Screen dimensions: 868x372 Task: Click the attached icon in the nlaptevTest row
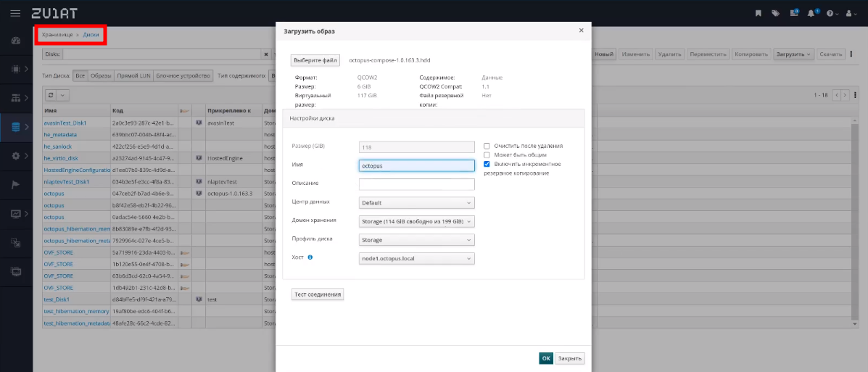point(198,181)
